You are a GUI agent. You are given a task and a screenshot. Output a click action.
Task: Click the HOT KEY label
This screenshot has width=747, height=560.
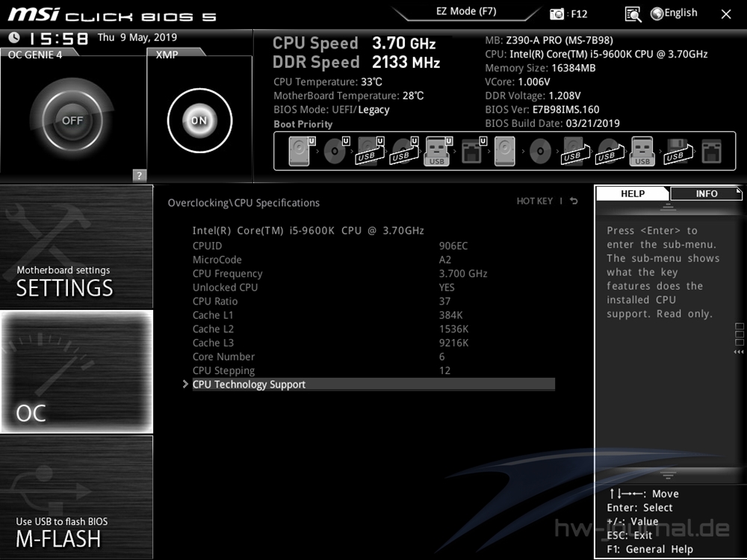535,201
